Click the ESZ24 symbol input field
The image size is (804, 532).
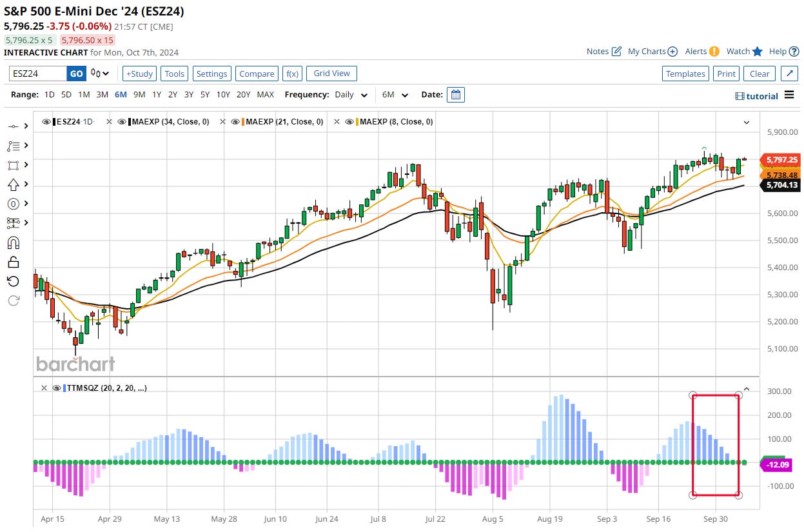[x=38, y=74]
